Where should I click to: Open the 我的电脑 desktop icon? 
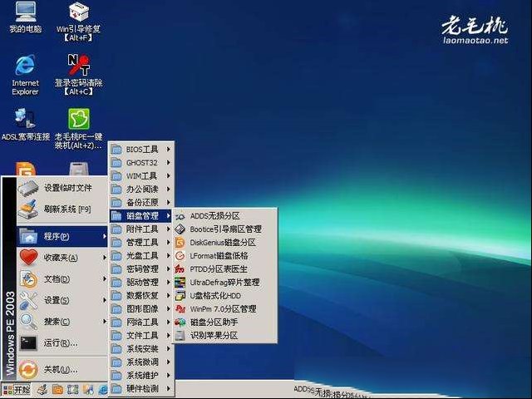[26, 17]
